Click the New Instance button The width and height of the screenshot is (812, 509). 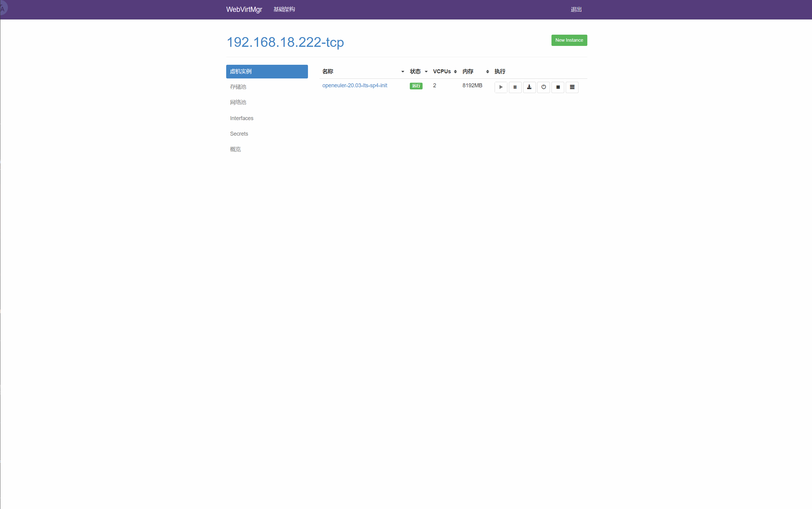tap(569, 40)
